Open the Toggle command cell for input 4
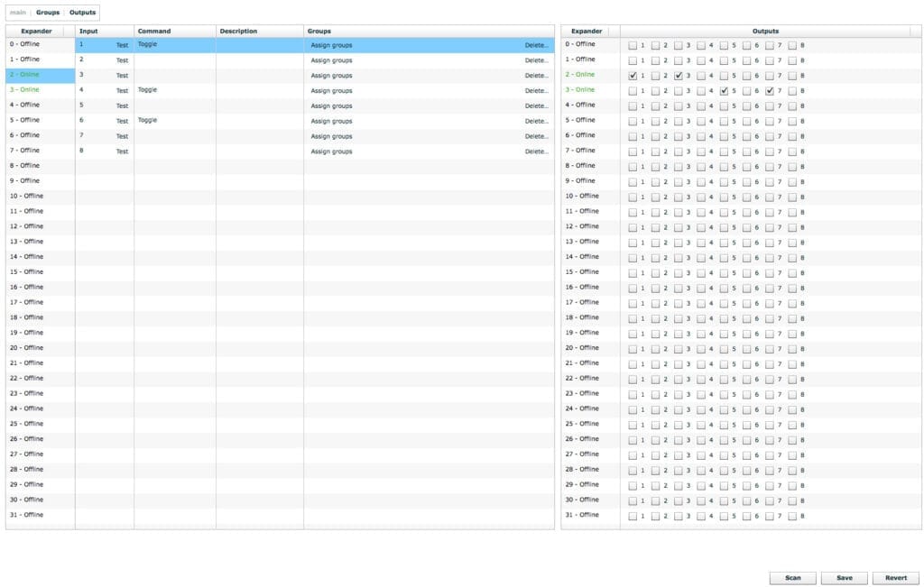Image resolution: width=924 pixels, height=587 pixels. pos(148,90)
